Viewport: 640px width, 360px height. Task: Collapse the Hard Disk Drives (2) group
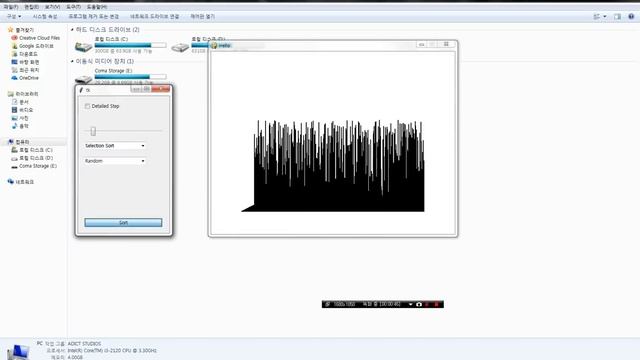pyautogui.click(x=72, y=30)
